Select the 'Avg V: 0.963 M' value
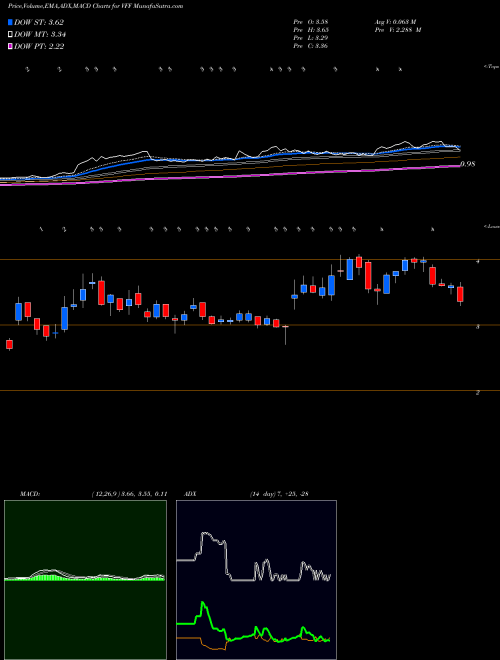500x660 pixels. 395,21
